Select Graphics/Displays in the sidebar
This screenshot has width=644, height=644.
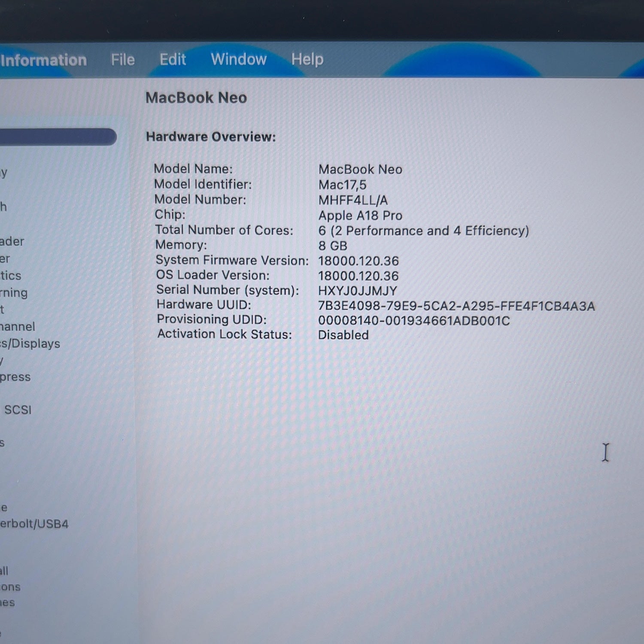point(30,343)
